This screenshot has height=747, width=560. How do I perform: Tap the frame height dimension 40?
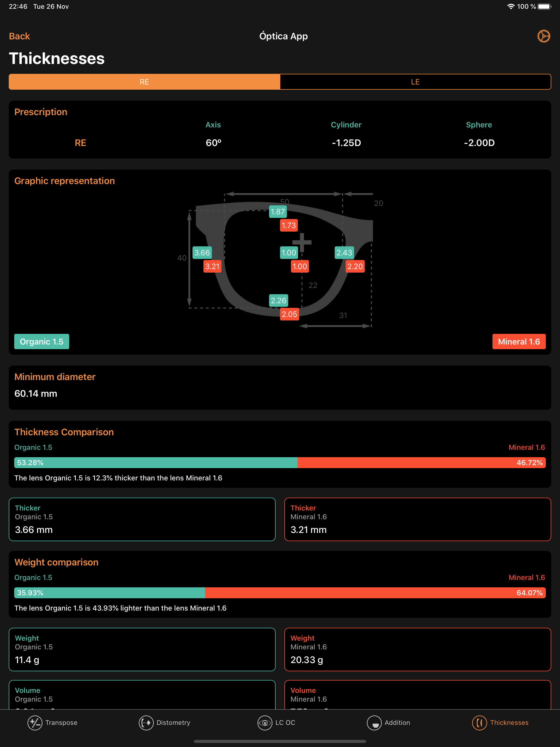coord(182,258)
